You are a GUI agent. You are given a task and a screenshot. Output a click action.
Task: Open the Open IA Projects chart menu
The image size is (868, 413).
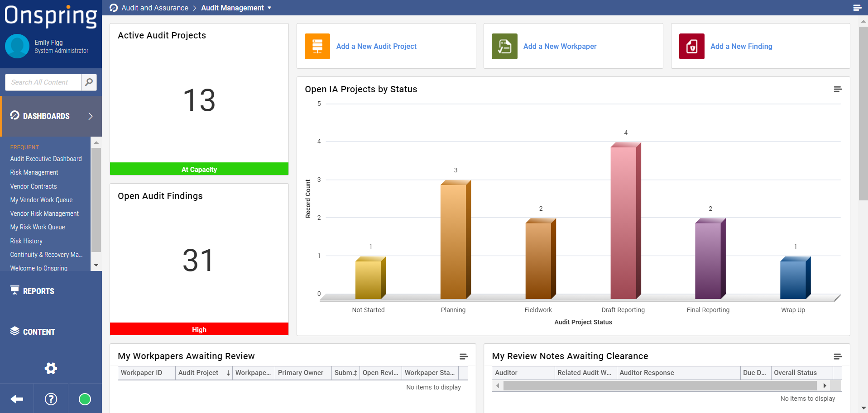tap(838, 89)
